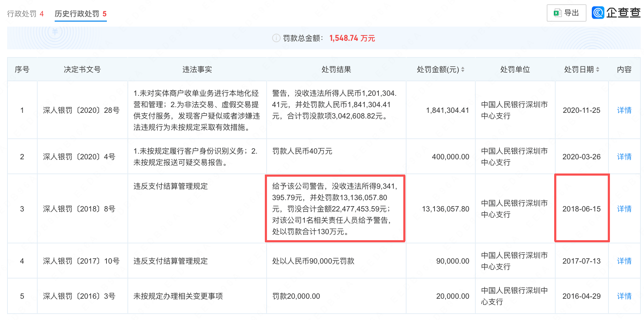644x320 pixels.
Task: Click 决定书文号 column header
Action: pos(82,70)
